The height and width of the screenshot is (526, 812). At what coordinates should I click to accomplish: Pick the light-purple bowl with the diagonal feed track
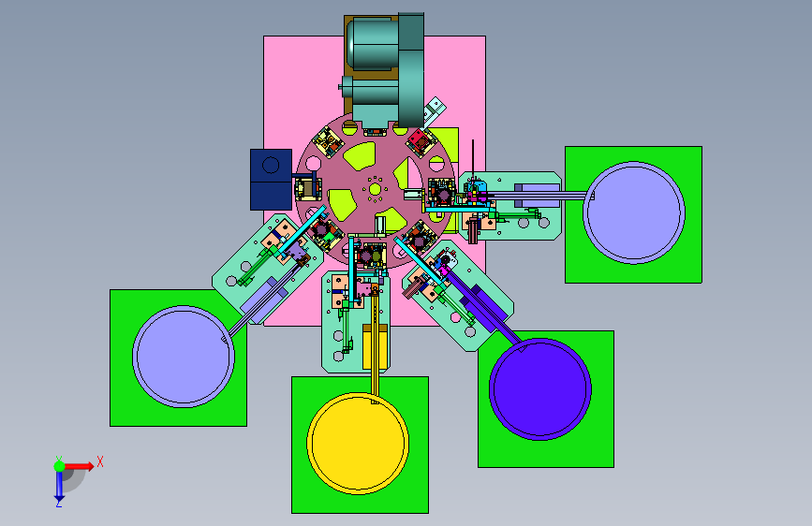click(x=184, y=357)
